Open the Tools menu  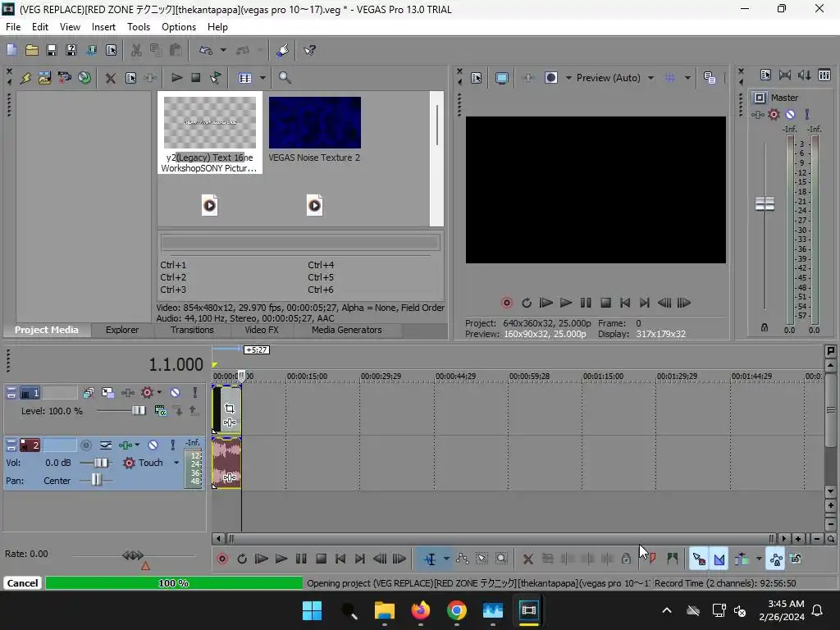[138, 27]
